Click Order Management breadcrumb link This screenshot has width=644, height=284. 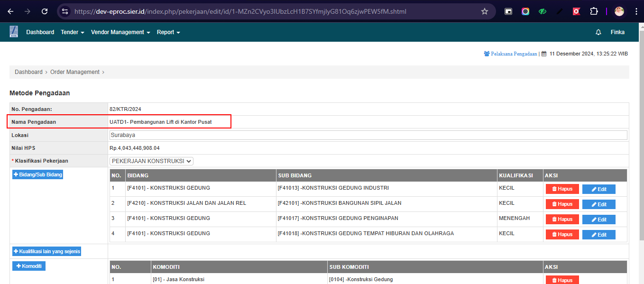75,72
